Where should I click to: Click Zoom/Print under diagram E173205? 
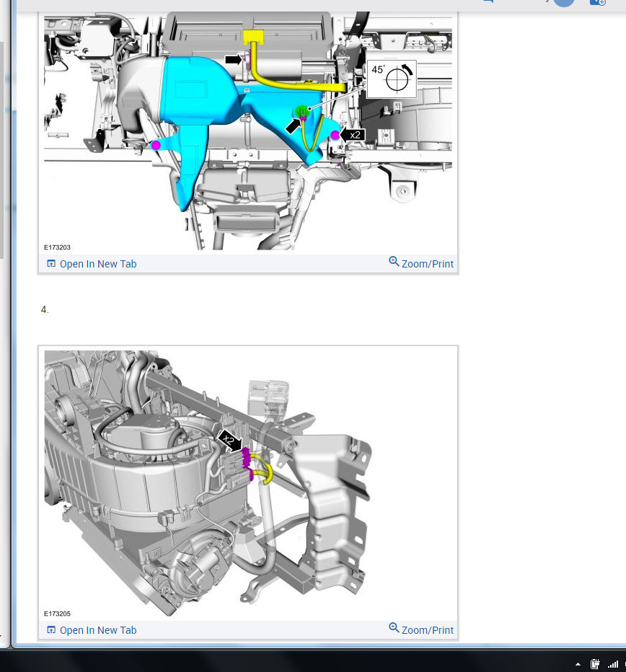pos(421,629)
